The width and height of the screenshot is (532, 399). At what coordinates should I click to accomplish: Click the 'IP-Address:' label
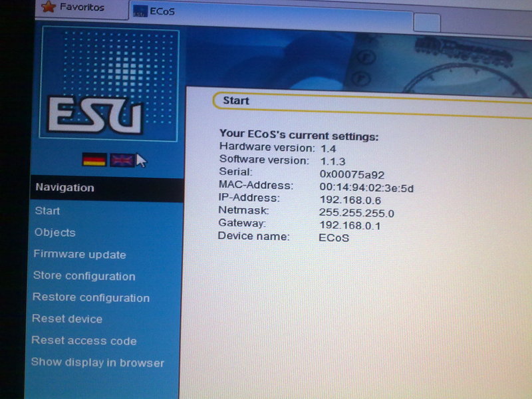click(x=249, y=198)
